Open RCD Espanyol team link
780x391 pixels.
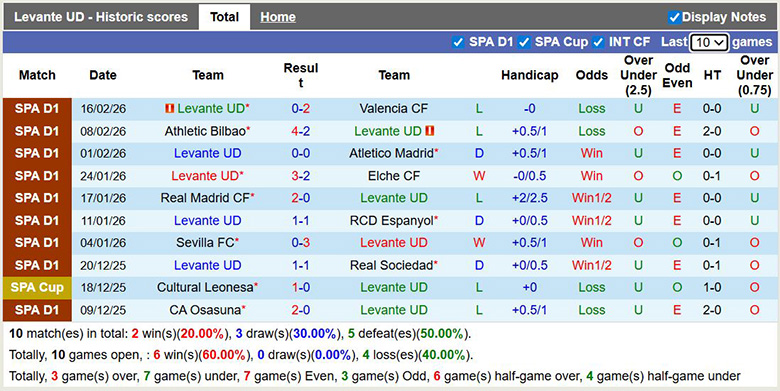391,220
